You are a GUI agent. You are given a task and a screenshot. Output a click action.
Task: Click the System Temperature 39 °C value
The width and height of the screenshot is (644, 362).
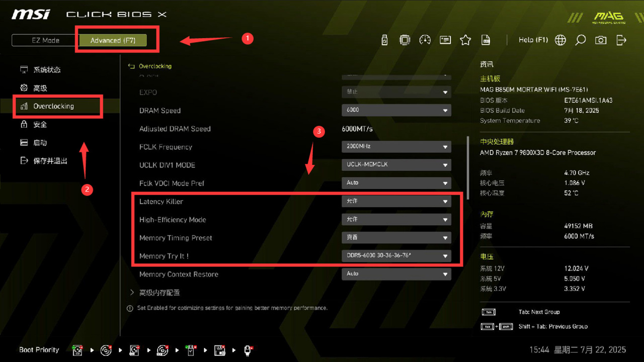[572, 121]
